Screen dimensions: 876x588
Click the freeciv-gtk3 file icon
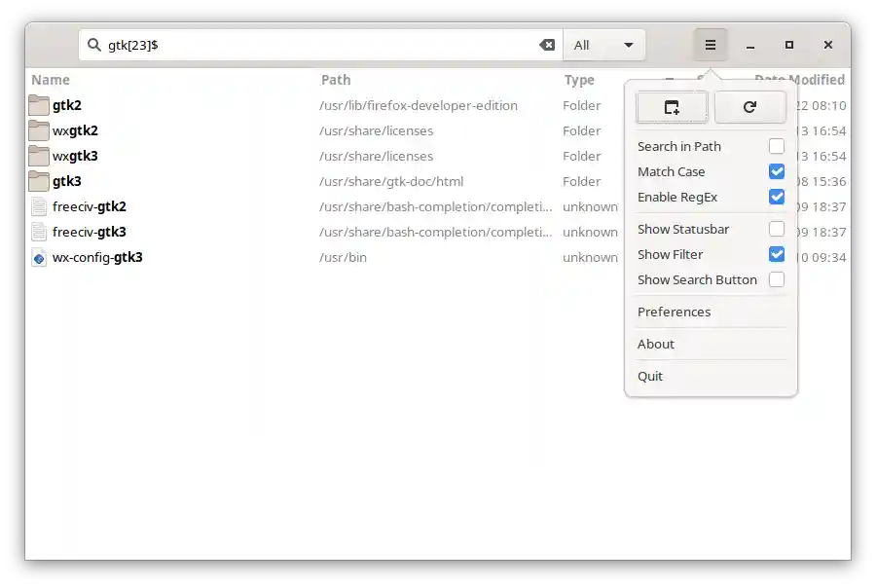pyautogui.click(x=39, y=232)
